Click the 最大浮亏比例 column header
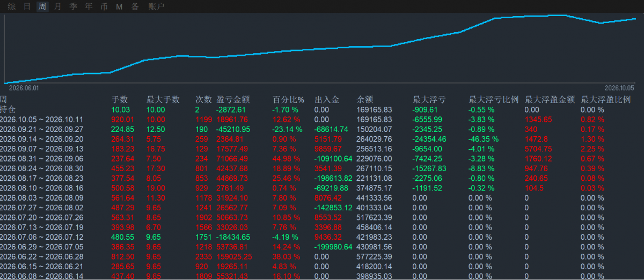The width and height of the screenshot is (644, 280). pos(494,100)
